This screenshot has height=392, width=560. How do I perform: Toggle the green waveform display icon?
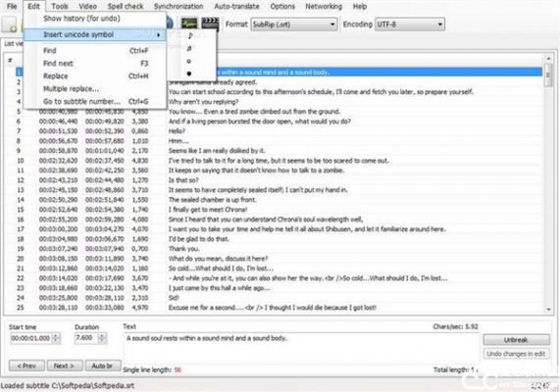coord(189,24)
